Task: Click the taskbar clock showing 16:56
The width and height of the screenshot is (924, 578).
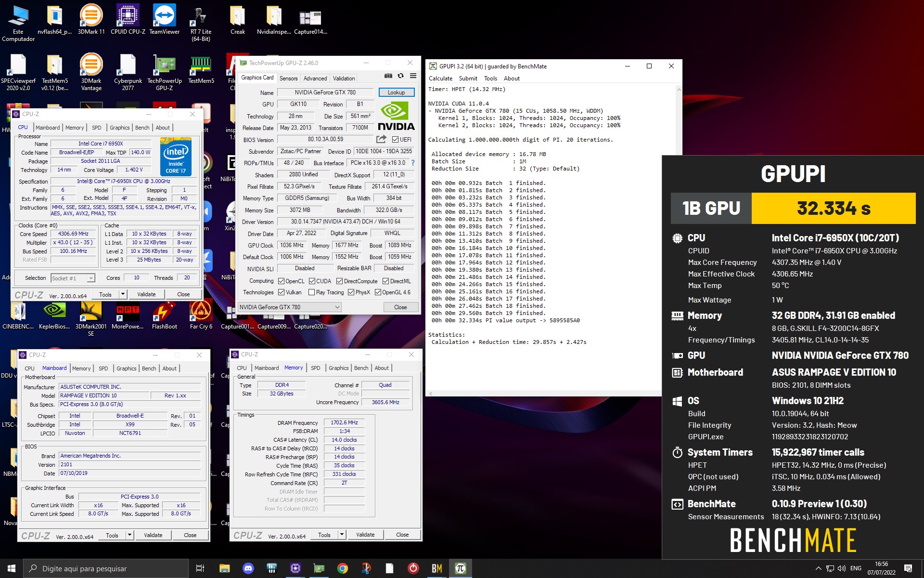Action: click(x=881, y=568)
